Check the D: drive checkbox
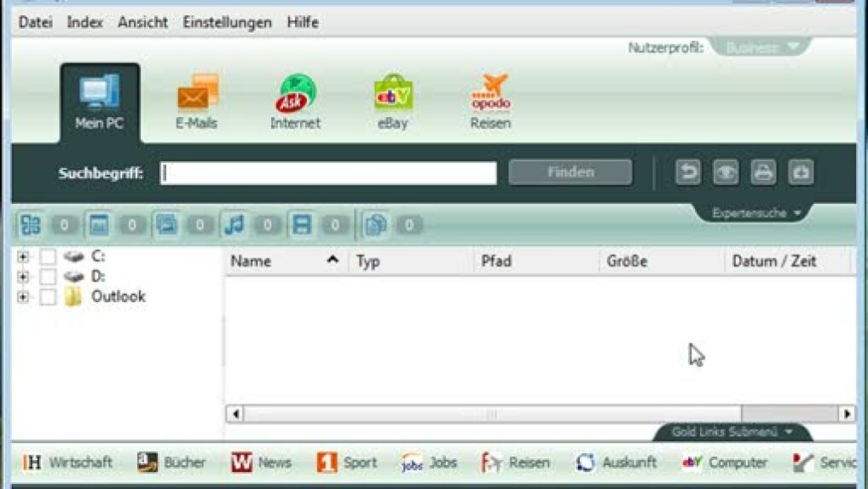868x489 pixels. [x=48, y=277]
